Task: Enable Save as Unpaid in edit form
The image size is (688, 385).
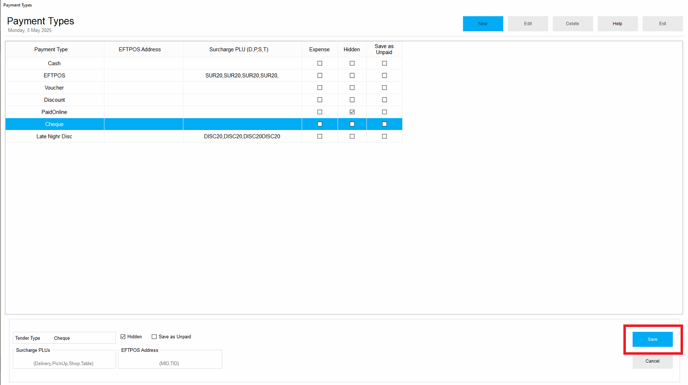Action: 154,337
